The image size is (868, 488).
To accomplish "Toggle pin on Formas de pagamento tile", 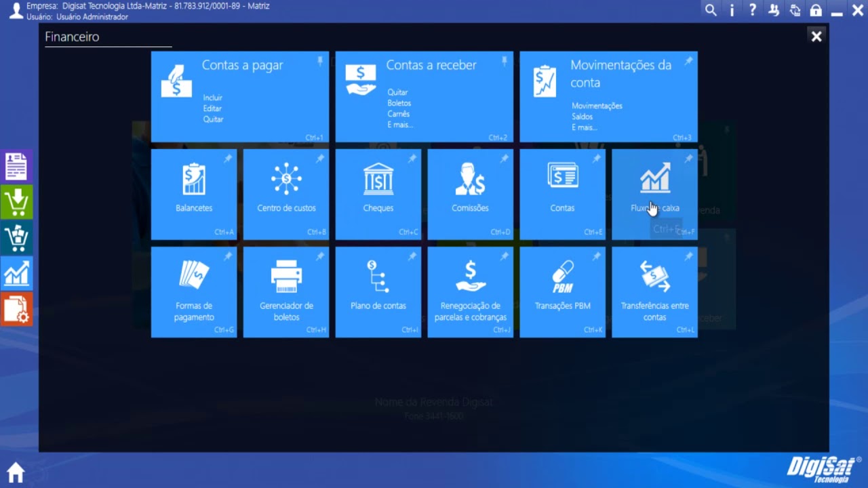I will click(x=228, y=256).
